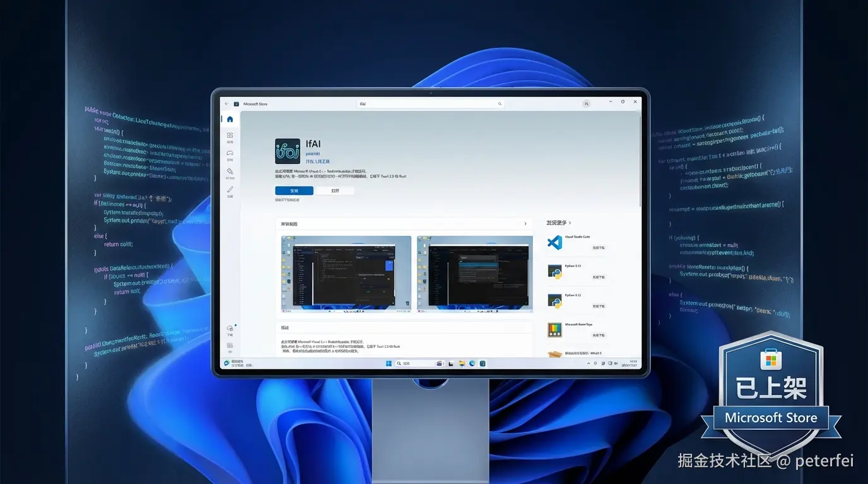Expand the screenshots section chevron arrow
Screen dimensions: 868x484
(x=525, y=224)
